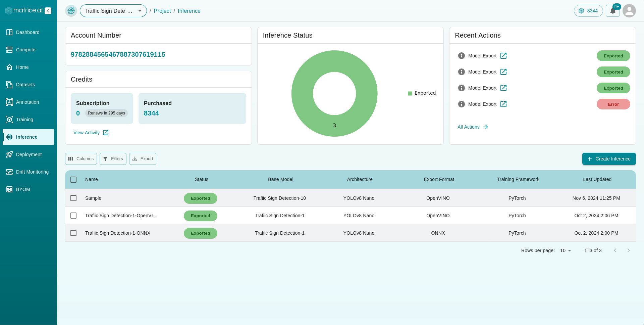644x325 pixels.
Task: Open Compute in the sidebar
Action: coord(28,50)
